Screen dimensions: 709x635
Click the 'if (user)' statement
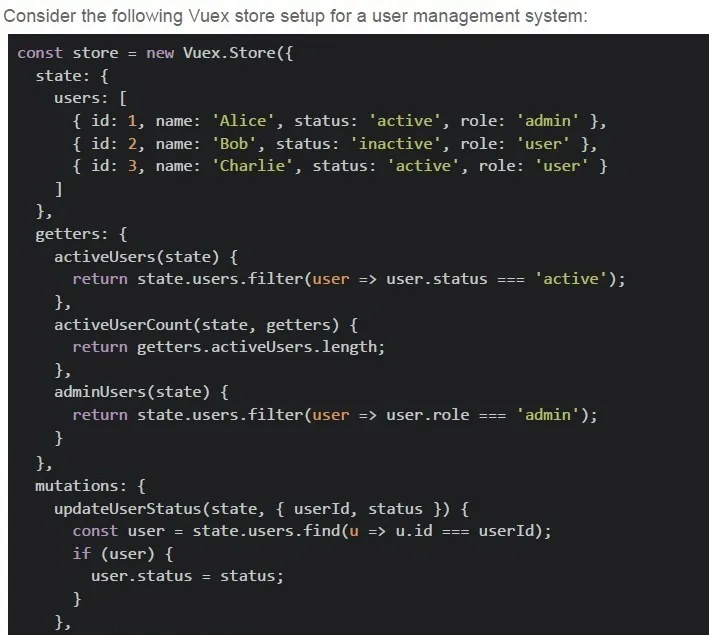[113, 554]
